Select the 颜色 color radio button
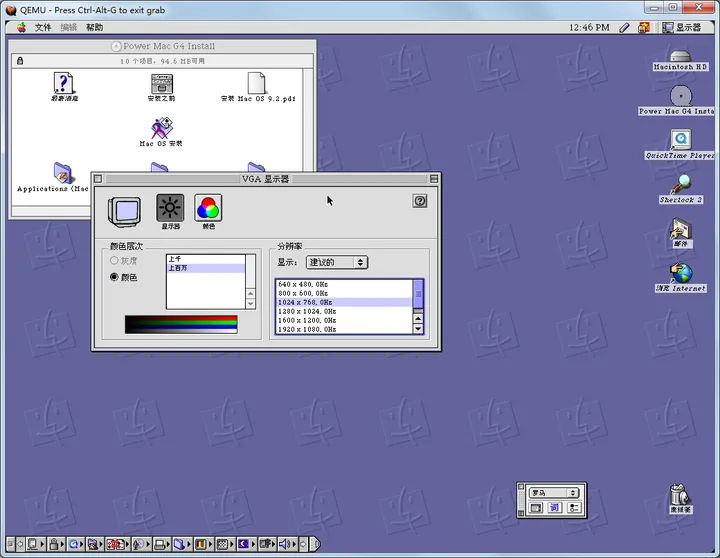 (x=114, y=277)
